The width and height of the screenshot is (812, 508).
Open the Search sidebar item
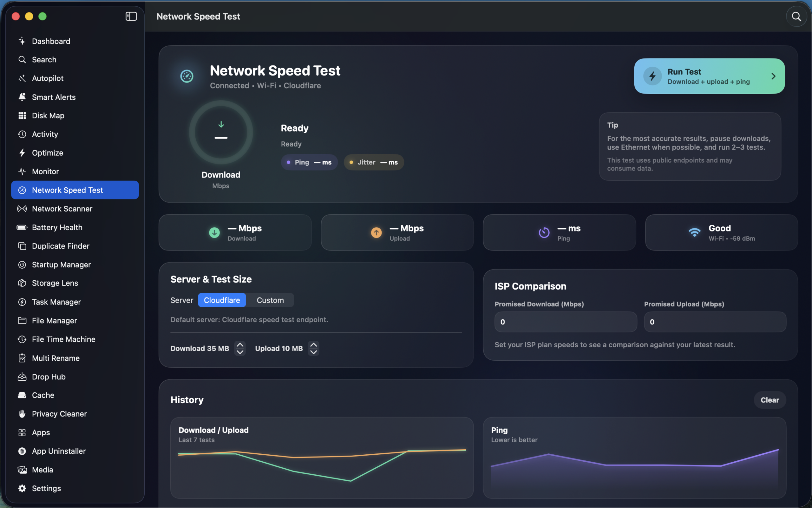(x=75, y=60)
